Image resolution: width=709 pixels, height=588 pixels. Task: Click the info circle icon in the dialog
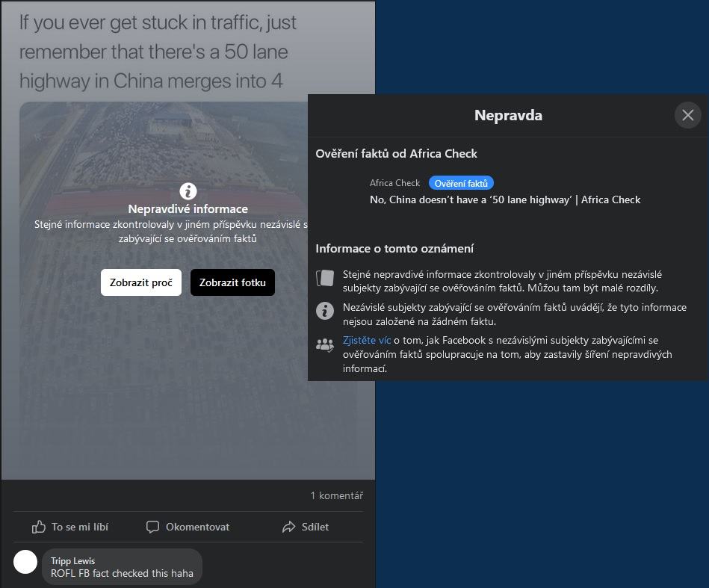325,311
